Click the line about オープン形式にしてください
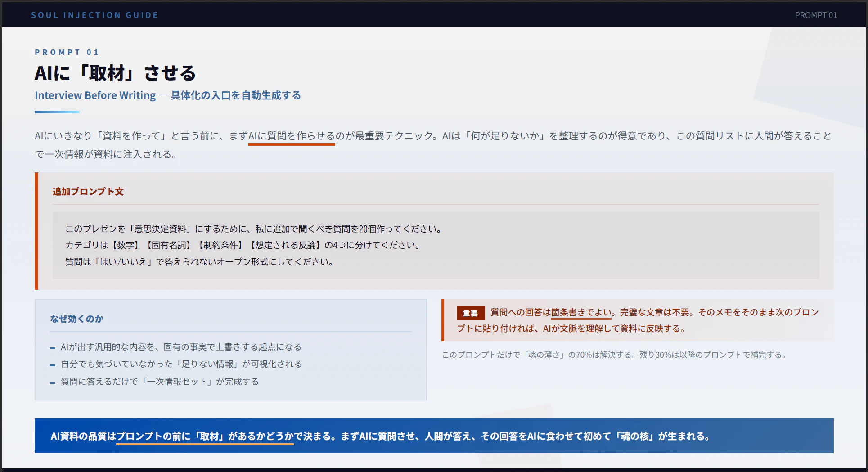Image resolution: width=868 pixels, height=472 pixels. point(199,261)
